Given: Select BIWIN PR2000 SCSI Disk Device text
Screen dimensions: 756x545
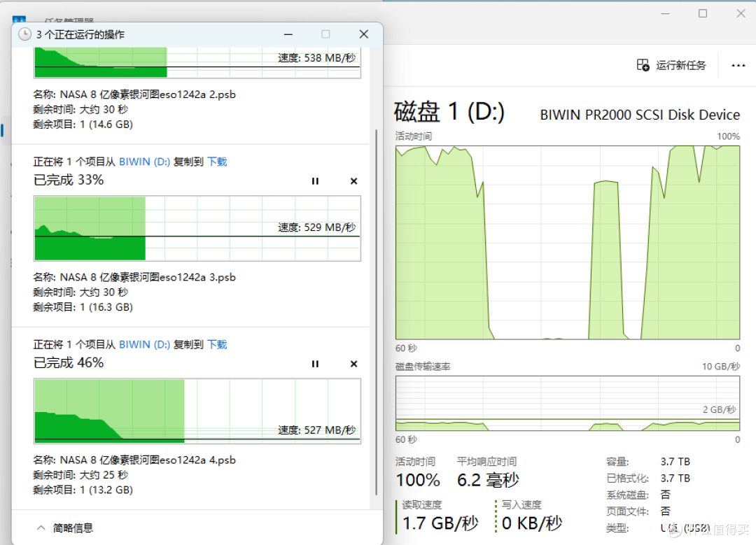Looking at the screenshot, I should pyautogui.click(x=640, y=115).
